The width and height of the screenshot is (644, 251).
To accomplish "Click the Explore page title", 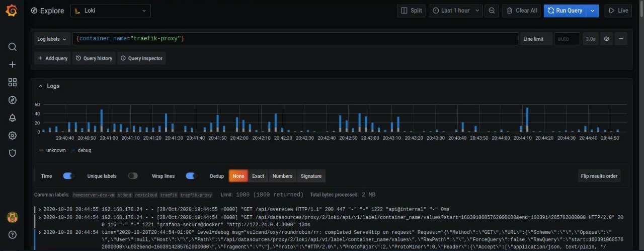I will point(52,11).
